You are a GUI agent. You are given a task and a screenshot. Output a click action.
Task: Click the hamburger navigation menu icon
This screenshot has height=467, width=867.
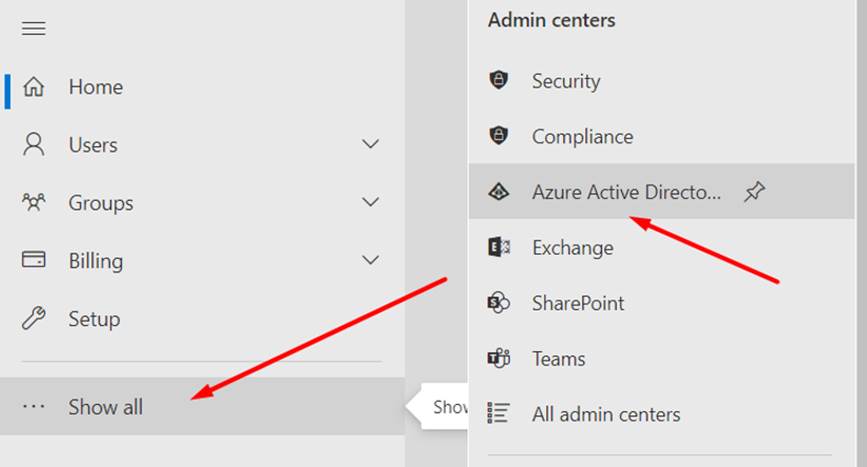[x=34, y=29]
